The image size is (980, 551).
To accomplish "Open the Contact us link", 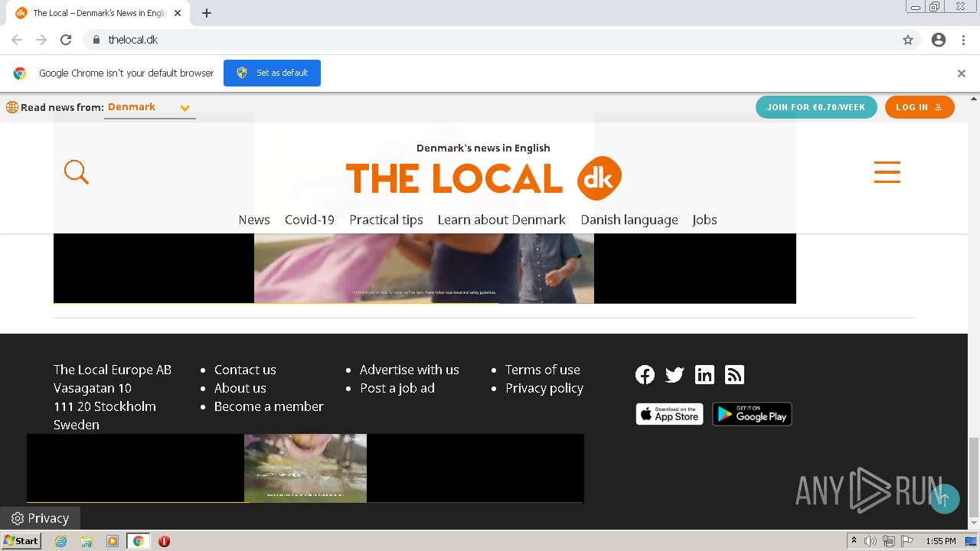I will (x=245, y=370).
